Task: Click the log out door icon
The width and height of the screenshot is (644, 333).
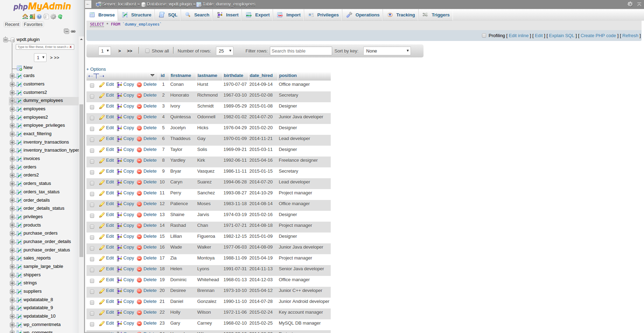Action: coord(32,16)
